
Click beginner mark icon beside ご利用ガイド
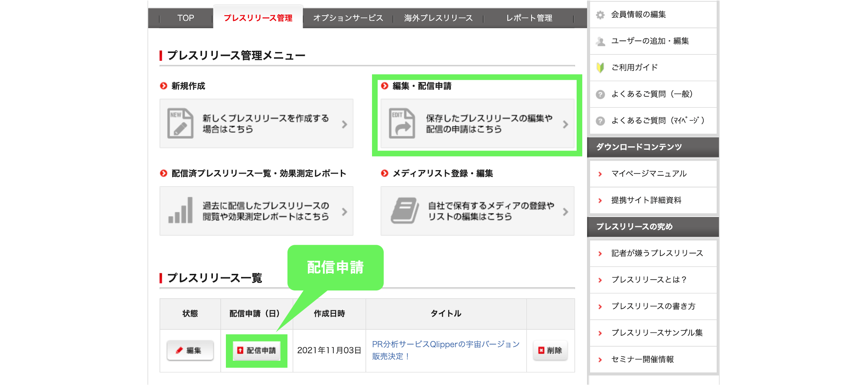pyautogui.click(x=600, y=68)
